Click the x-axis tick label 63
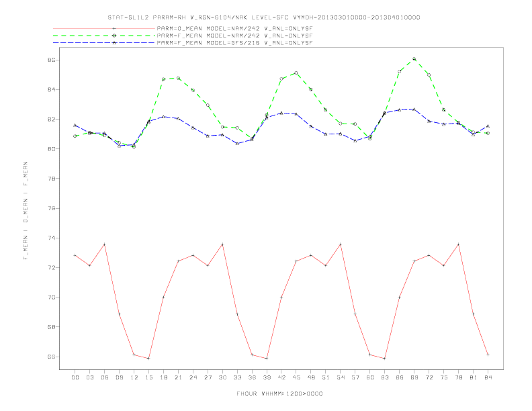This screenshot has width=532, height=411. tap(385, 377)
